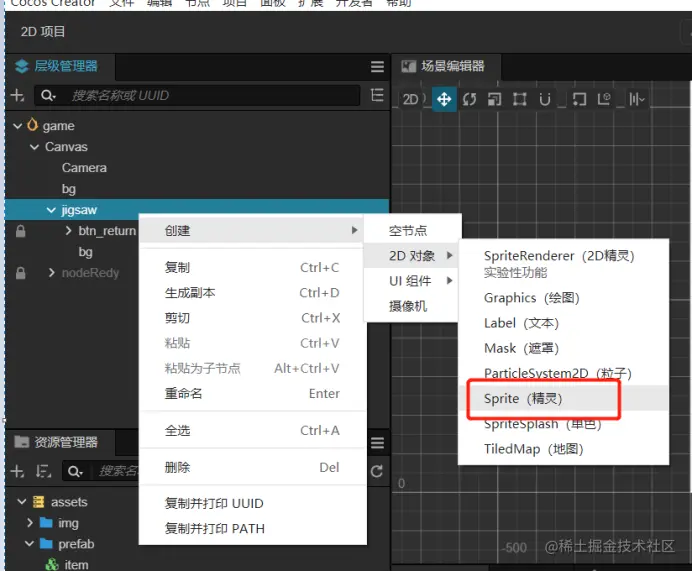The image size is (693, 572).
Task: Select the rotate transform tool
Action: (469, 99)
